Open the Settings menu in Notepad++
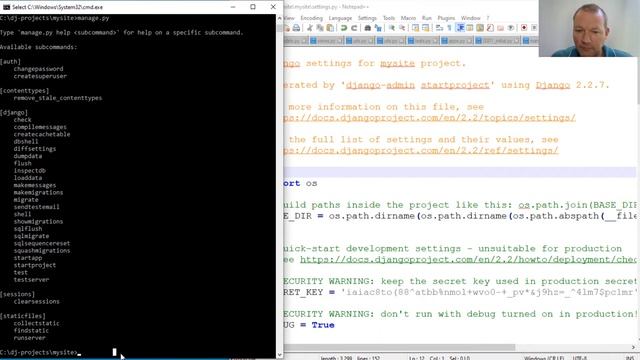 click(367, 18)
